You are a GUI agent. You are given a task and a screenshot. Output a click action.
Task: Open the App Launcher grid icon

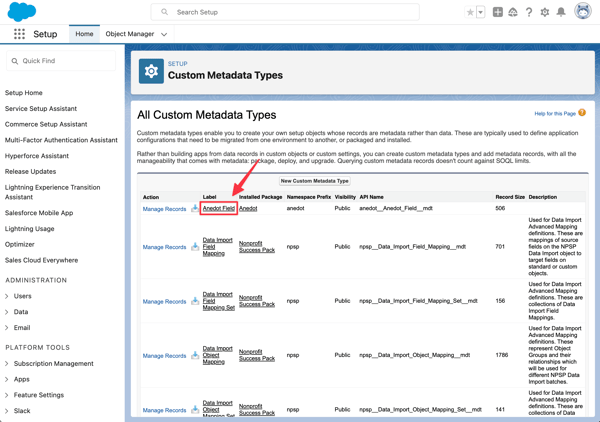[x=19, y=34]
